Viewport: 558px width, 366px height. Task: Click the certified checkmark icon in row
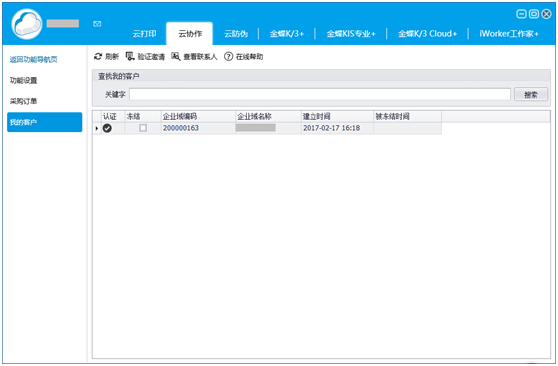click(107, 128)
